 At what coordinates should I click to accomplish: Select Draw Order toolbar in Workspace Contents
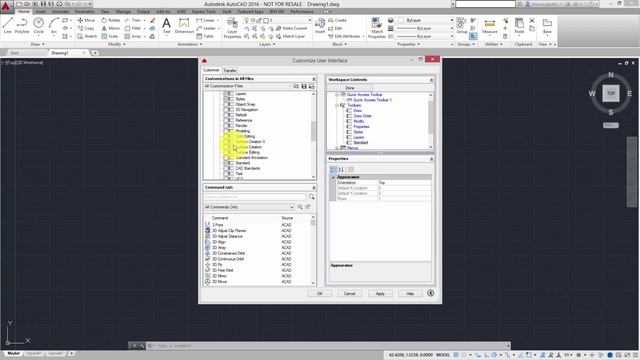[362, 116]
